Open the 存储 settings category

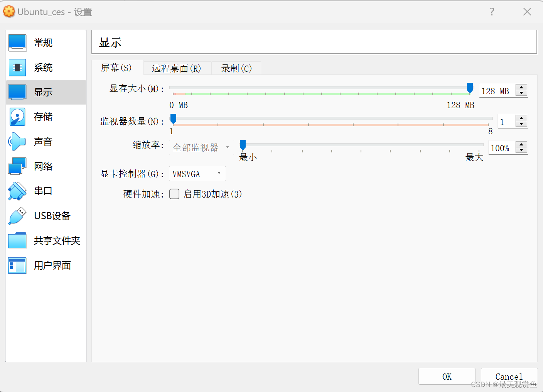pyautogui.click(x=46, y=117)
